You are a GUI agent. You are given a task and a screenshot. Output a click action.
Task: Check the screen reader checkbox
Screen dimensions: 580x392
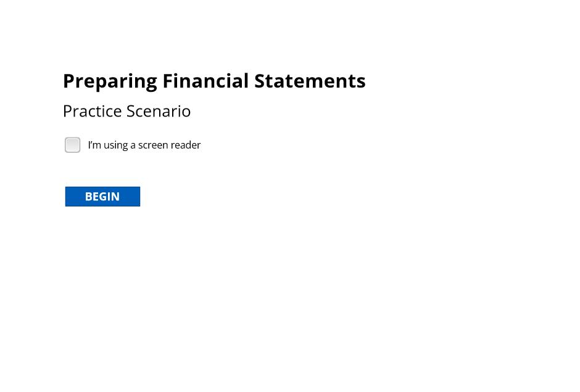73,145
